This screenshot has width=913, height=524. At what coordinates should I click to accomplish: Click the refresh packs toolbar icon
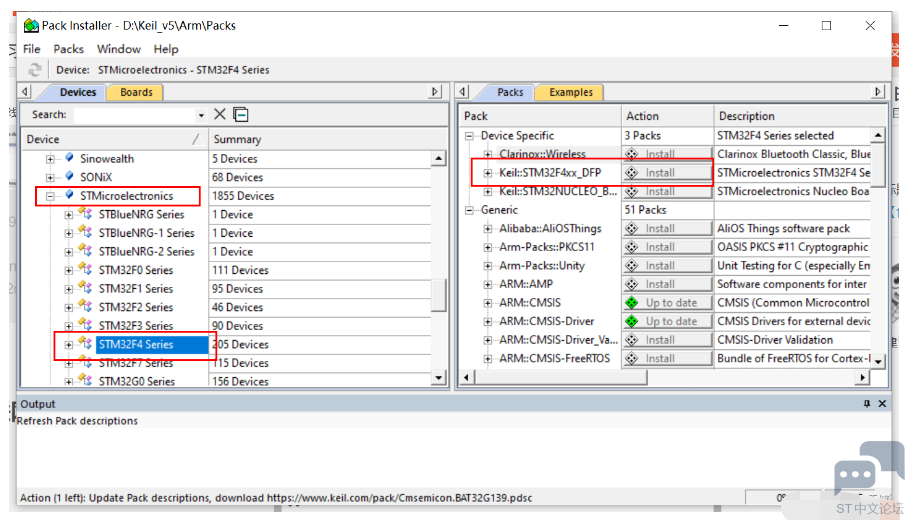35,70
